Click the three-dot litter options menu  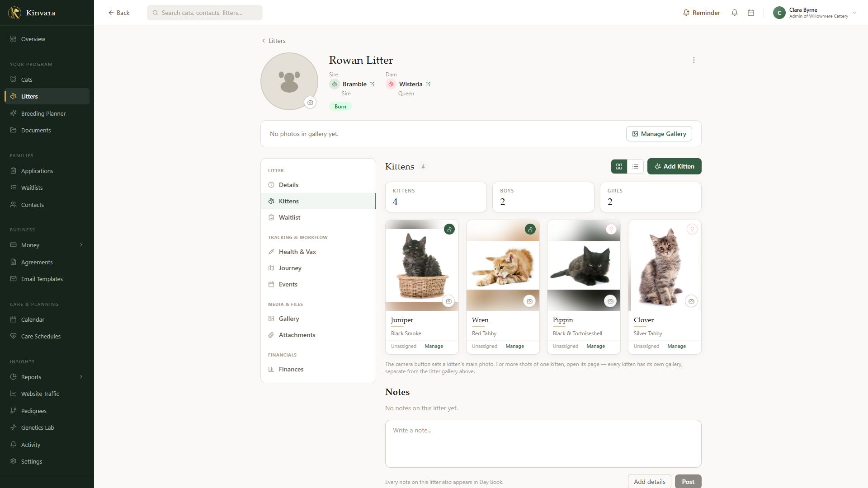tap(694, 60)
